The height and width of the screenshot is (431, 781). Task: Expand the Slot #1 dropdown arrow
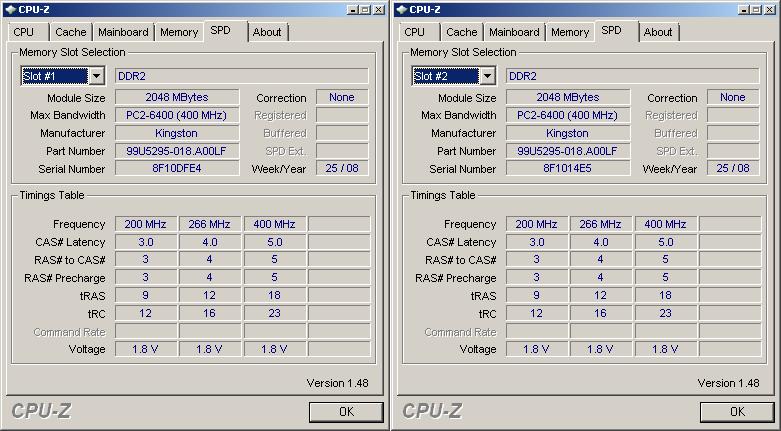pyautogui.click(x=96, y=76)
